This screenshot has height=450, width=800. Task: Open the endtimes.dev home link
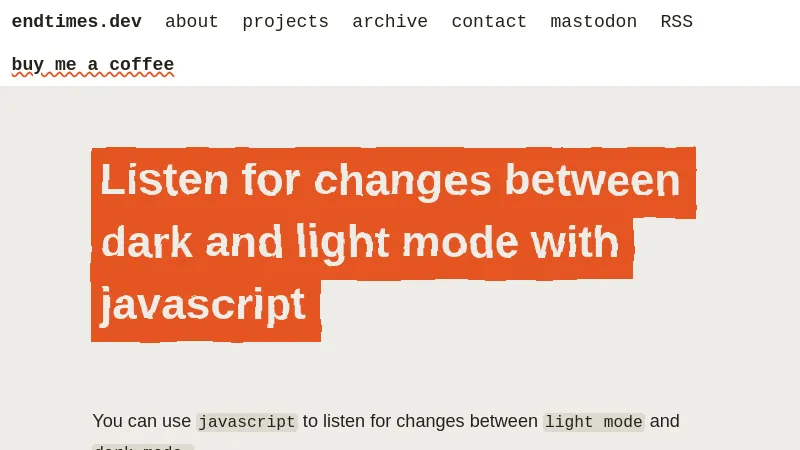coord(76,22)
